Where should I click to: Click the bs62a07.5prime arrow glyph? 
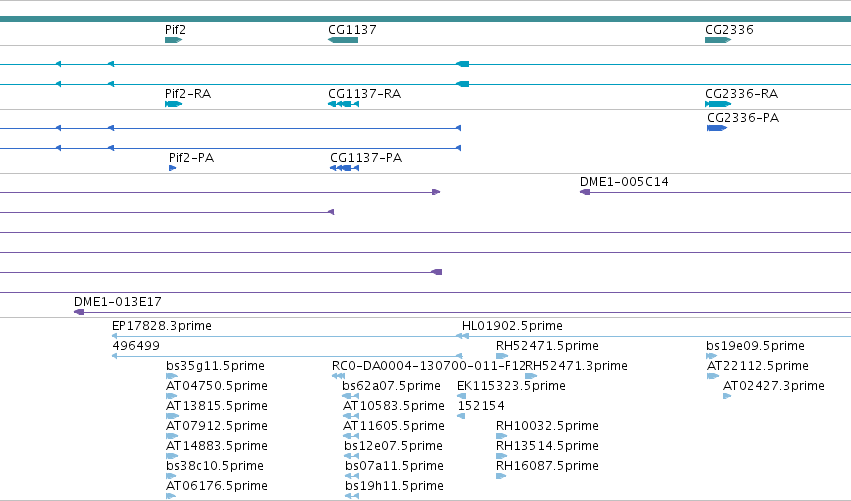pos(351,396)
